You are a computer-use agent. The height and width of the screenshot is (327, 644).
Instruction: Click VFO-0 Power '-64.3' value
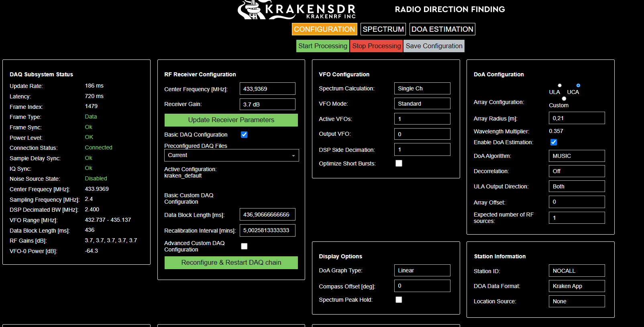[x=92, y=251]
